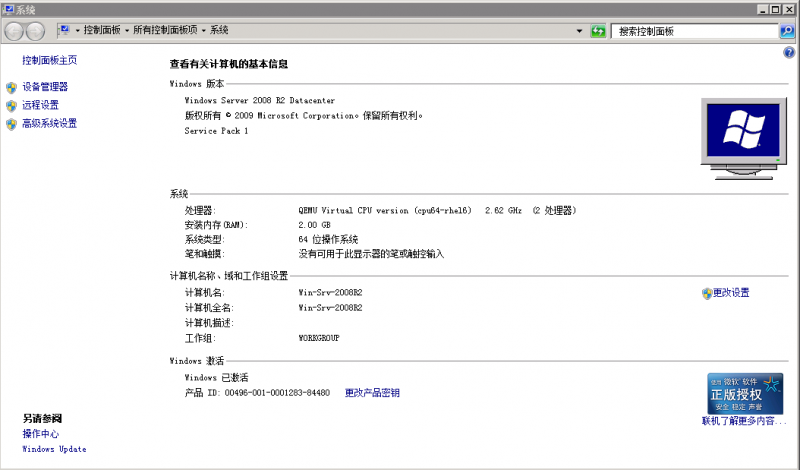Open address bar history dropdown arrow
The width and height of the screenshot is (800, 470).
point(579,31)
